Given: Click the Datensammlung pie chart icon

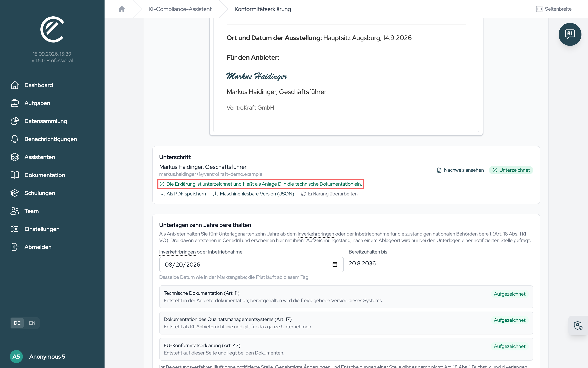Looking at the screenshot, I should pyautogui.click(x=14, y=121).
